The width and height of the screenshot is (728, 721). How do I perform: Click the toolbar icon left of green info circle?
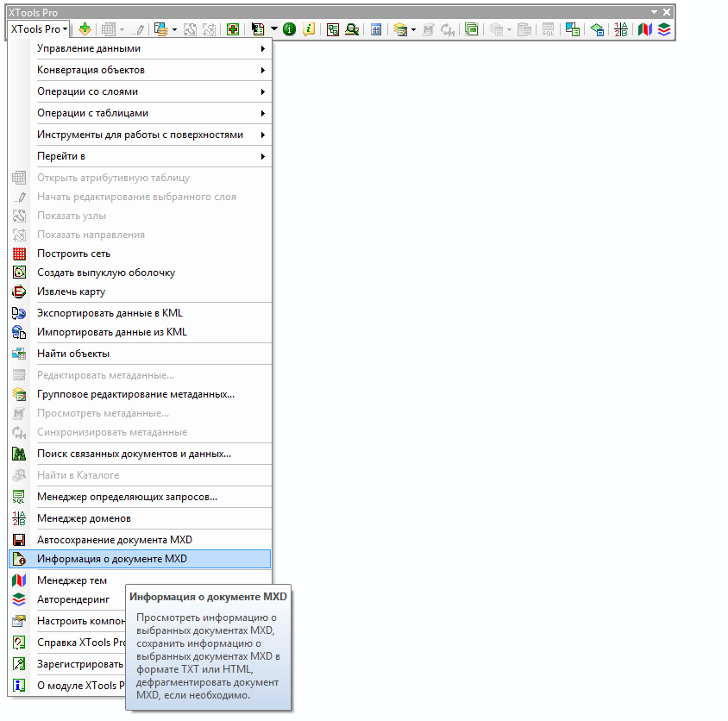tap(258, 29)
